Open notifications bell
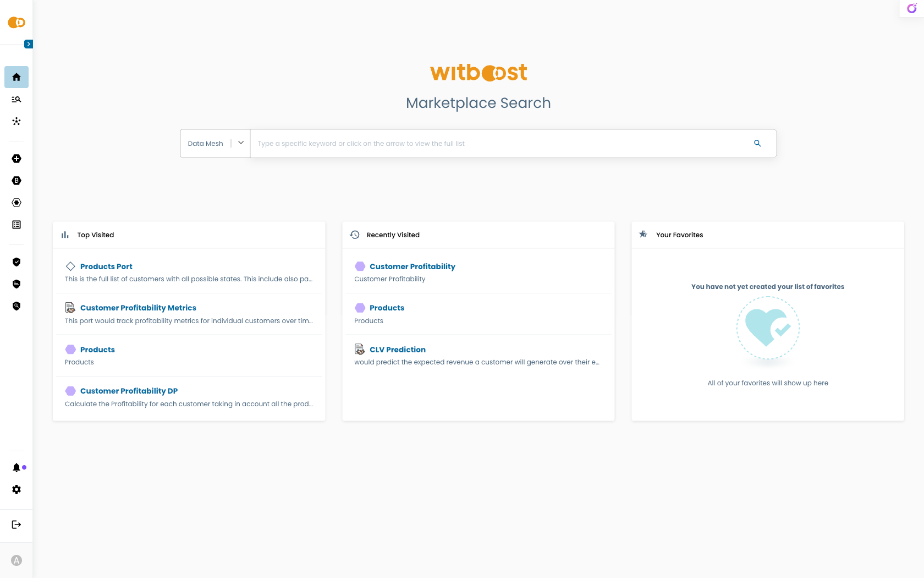The image size is (924, 578). point(16,467)
